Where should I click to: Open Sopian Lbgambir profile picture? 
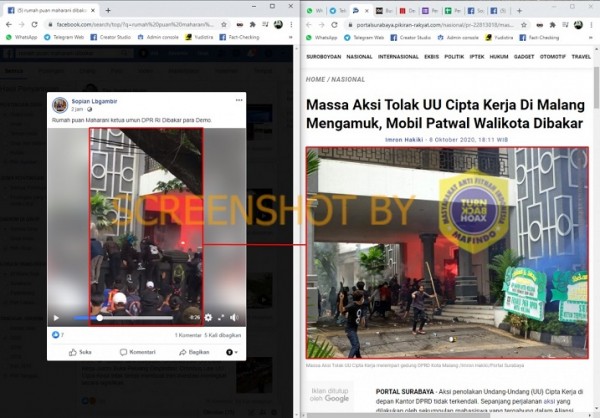click(x=60, y=104)
